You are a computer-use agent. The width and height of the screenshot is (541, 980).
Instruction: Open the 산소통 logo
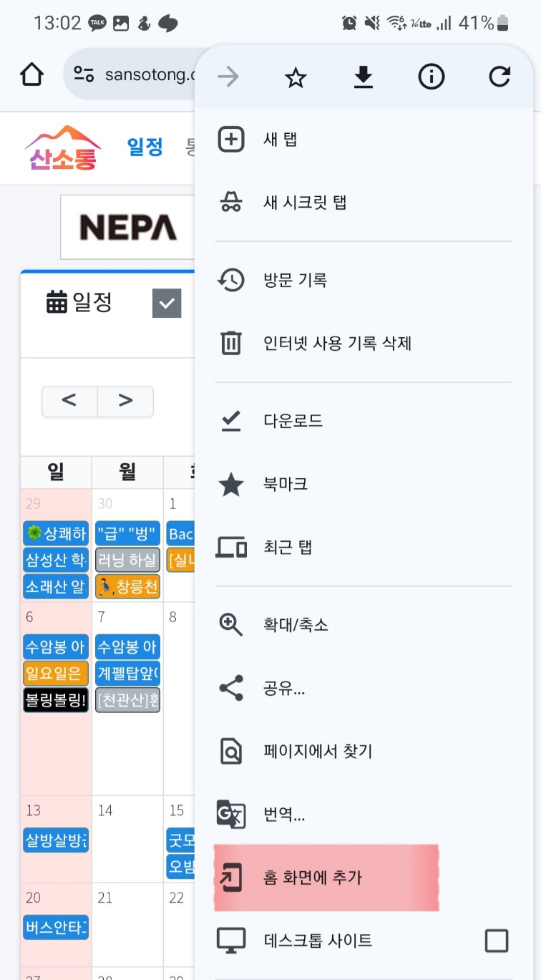click(63, 149)
